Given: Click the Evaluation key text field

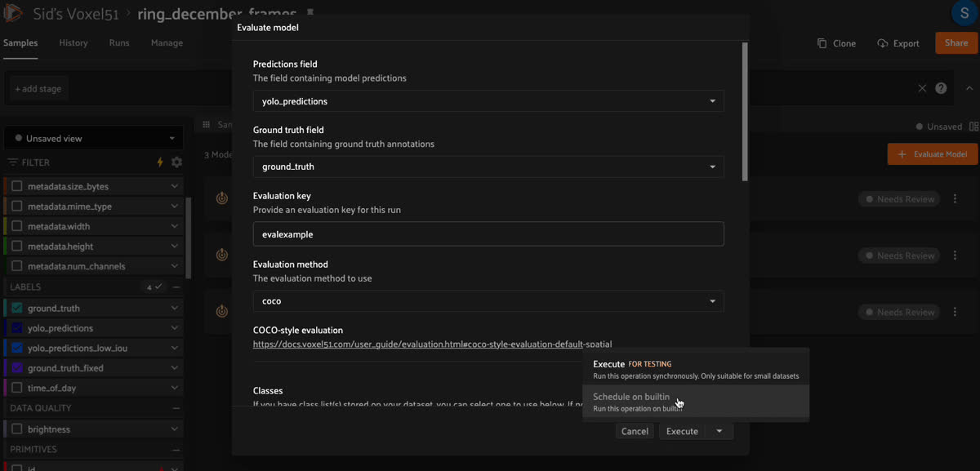Looking at the screenshot, I should tap(488, 234).
